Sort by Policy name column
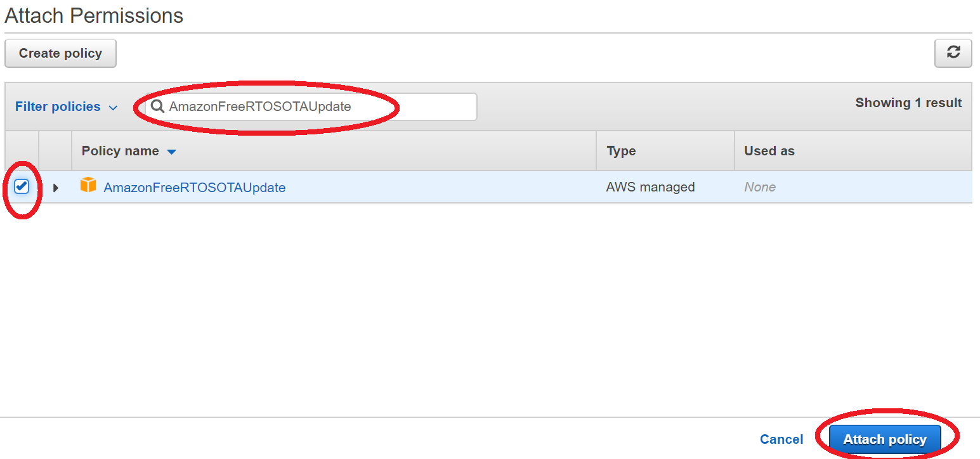 point(129,151)
